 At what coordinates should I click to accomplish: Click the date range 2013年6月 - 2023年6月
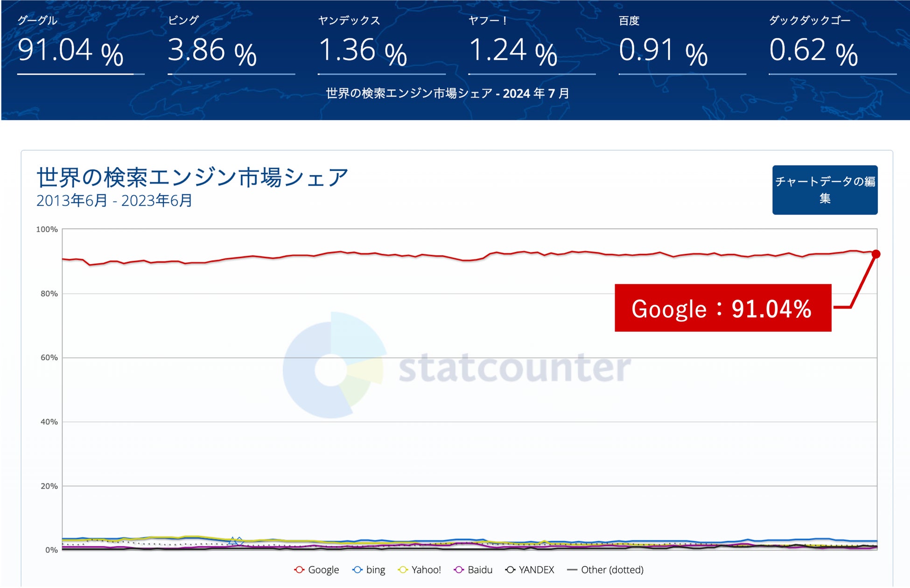114,201
